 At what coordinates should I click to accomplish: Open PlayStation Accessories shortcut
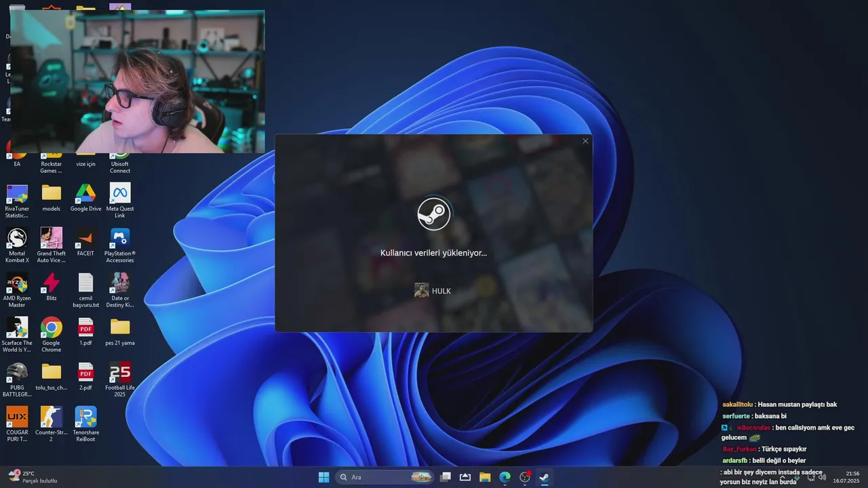click(x=120, y=245)
